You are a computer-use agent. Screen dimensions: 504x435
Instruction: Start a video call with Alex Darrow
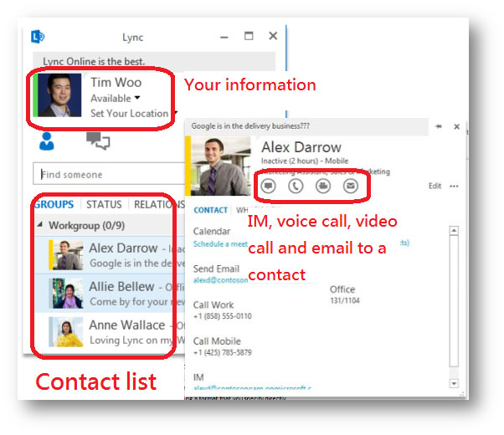[323, 187]
